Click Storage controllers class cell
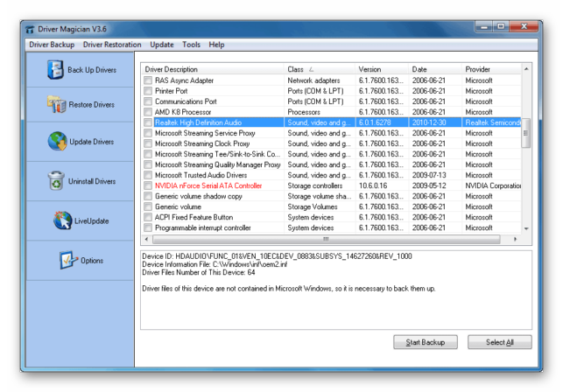Viewport: 563px width, 392px height. 314,185
